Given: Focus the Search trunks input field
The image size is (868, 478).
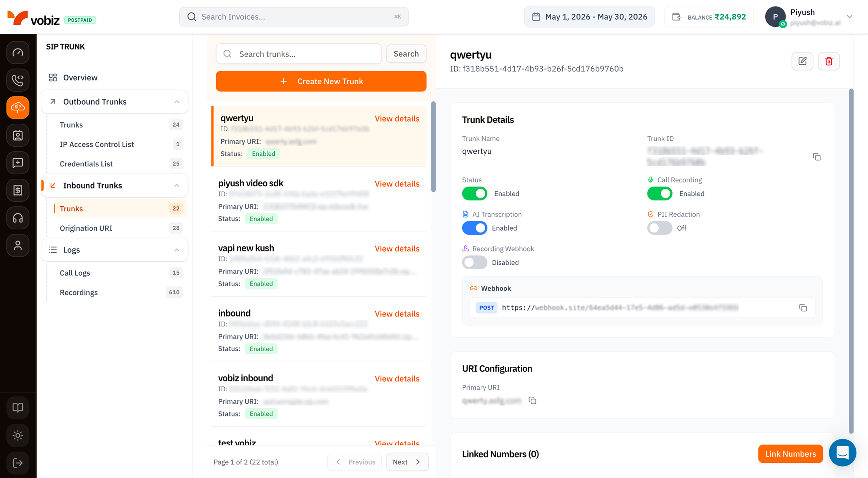Looking at the screenshot, I should pos(299,54).
